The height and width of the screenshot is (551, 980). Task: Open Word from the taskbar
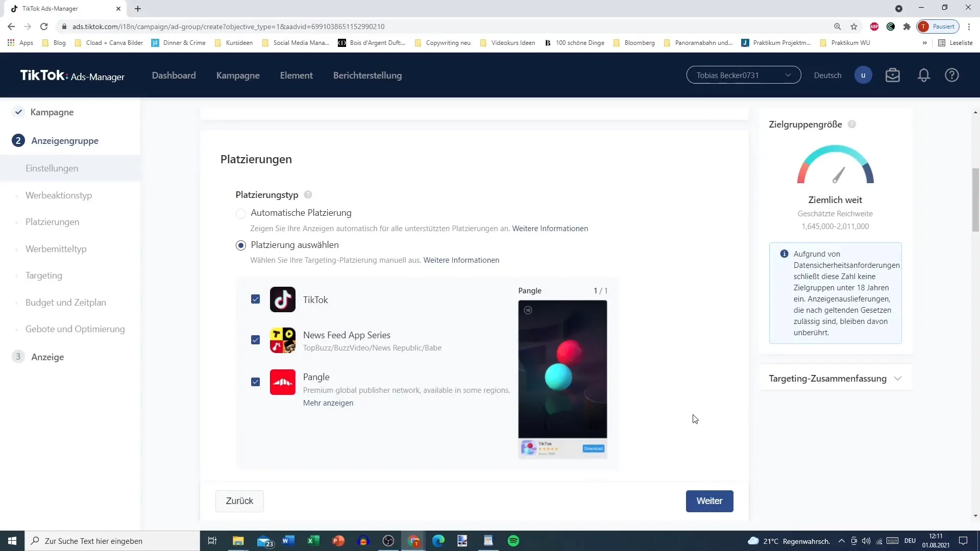[x=288, y=541]
